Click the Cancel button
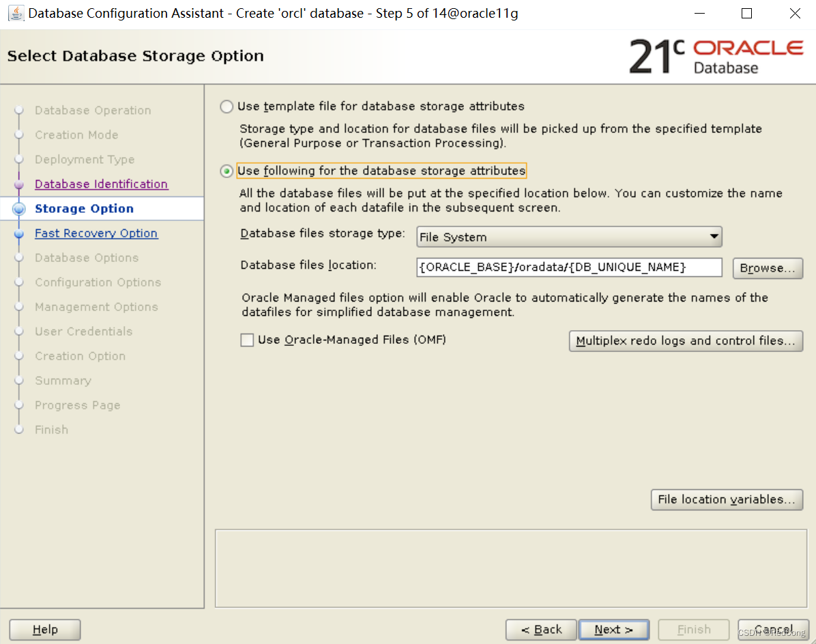 point(773,630)
